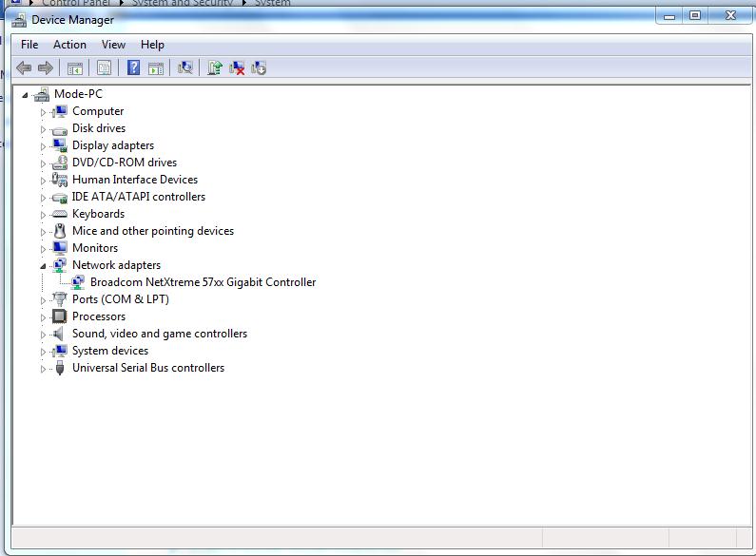Click the Properties toolbar icon

click(104, 67)
